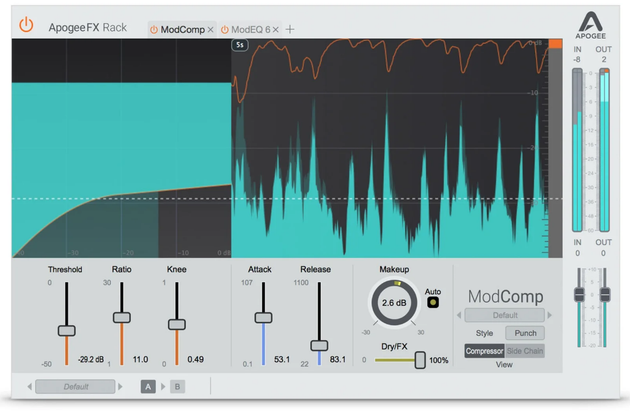The height and width of the screenshot is (411, 630).
Task: Click the IN level meter
Action: [x=577, y=150]
